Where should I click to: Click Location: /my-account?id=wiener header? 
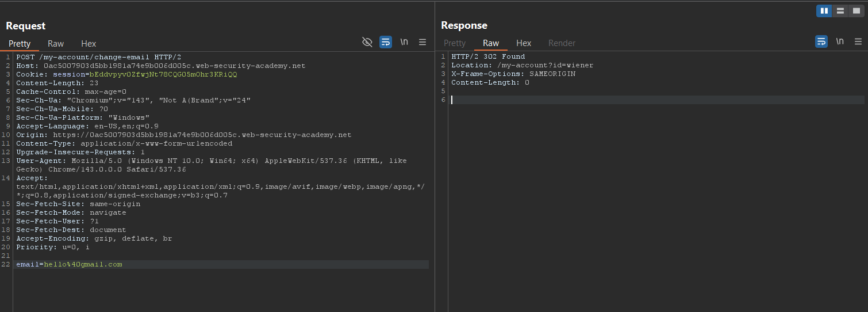(522, 65)
